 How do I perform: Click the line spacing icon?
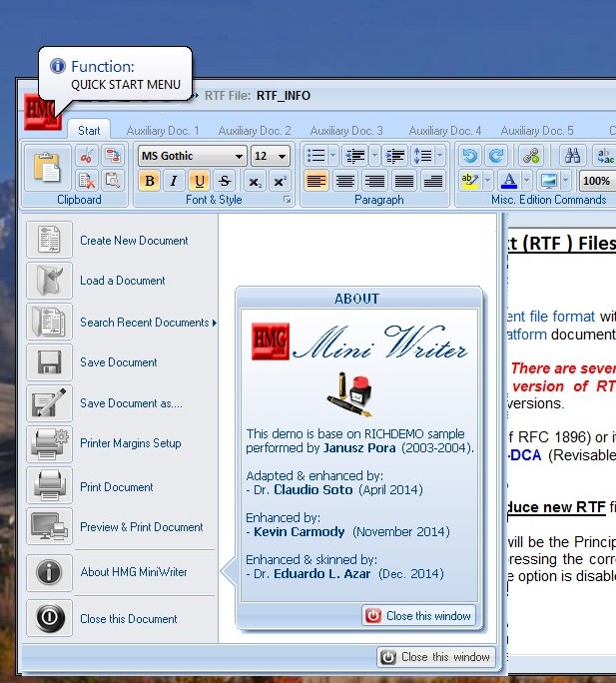[x=422, y=156]
